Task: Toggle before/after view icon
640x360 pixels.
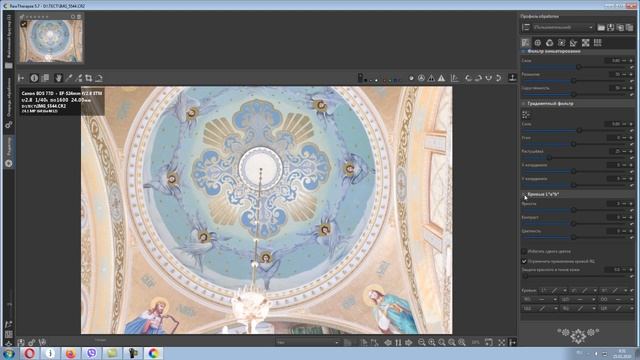Action: coord(45,78)
